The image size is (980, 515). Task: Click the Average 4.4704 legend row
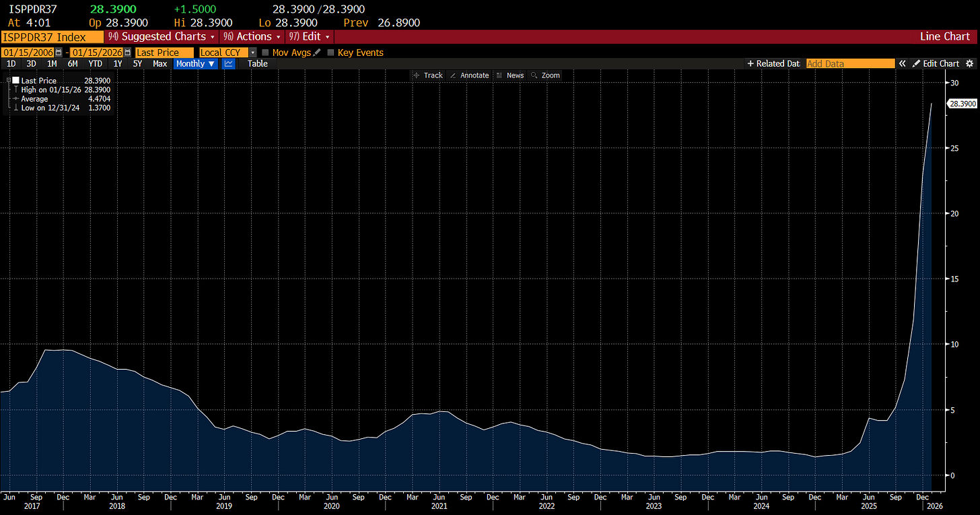click(61, 99)
